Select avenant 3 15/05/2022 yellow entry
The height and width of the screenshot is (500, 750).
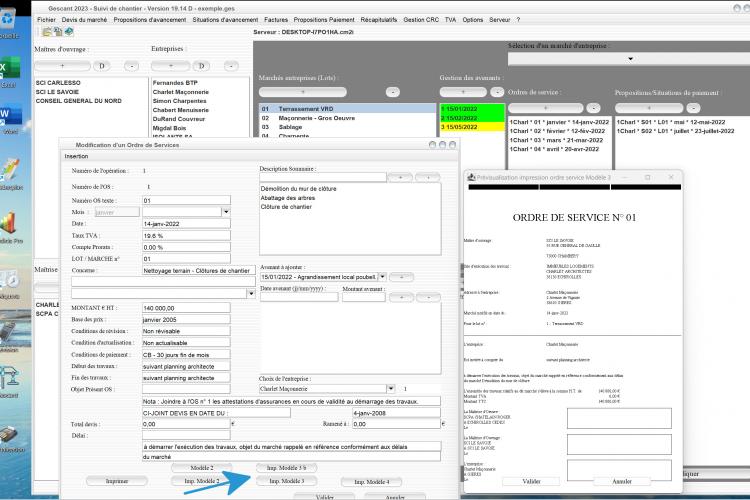click(472, 127)
